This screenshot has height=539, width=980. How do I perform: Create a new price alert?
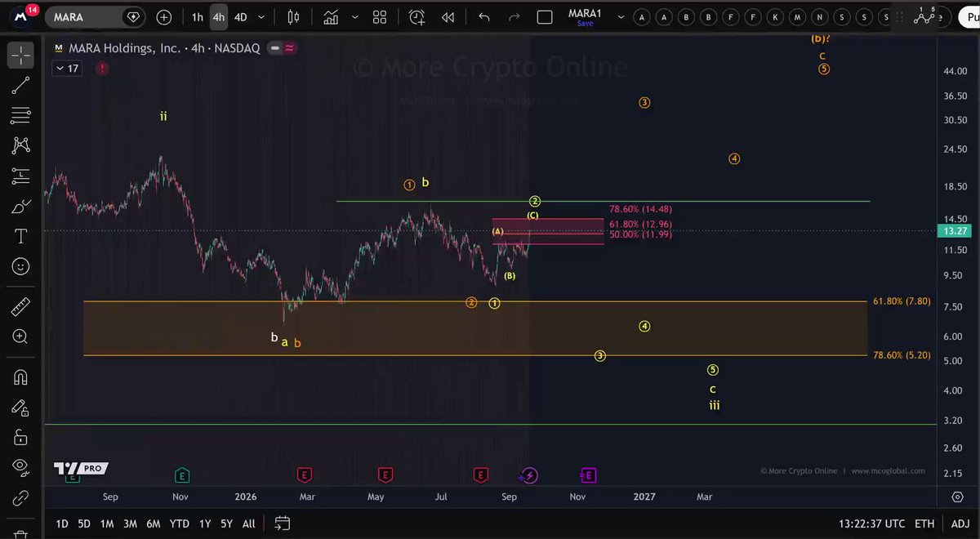(417, 17)
